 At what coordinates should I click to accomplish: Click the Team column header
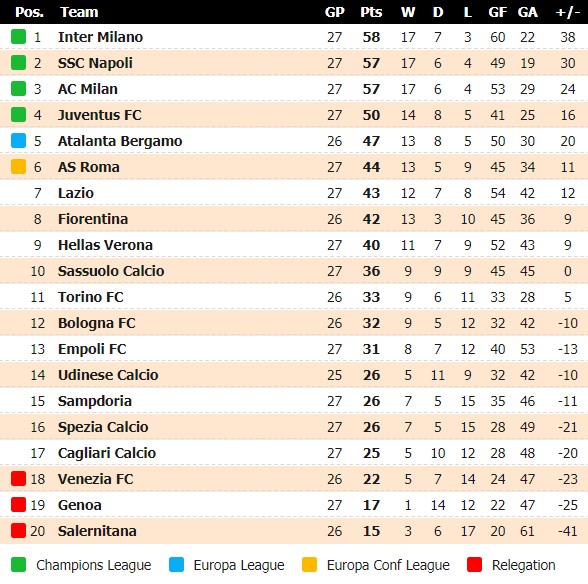tap(79, 12)
